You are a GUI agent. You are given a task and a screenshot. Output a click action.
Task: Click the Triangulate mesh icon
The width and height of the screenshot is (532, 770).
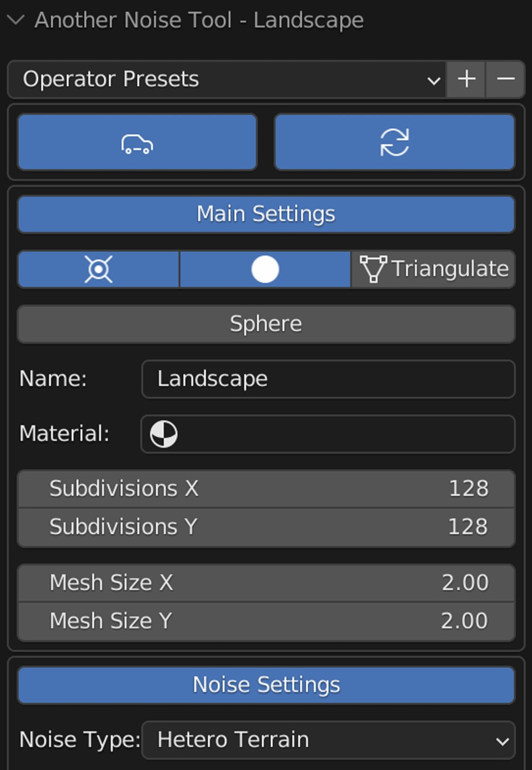pyautogui.click(x=373, y=269)
